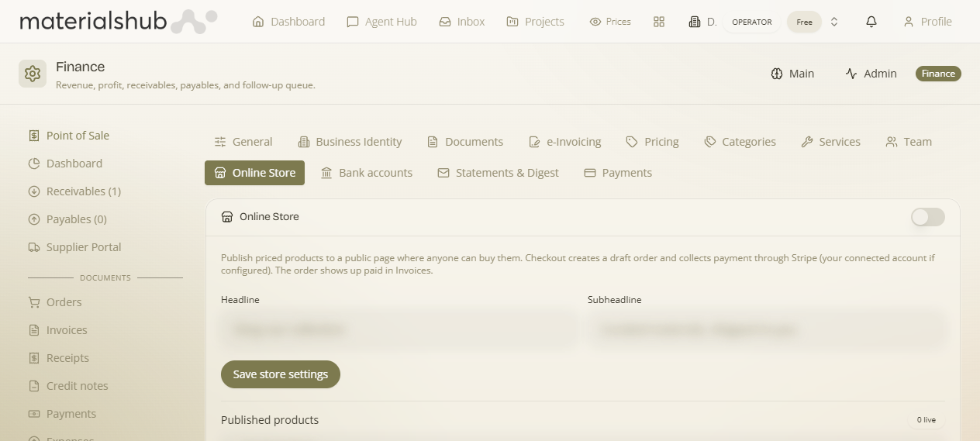Open Inbox in top navigation
Viewport: 980px width, 441px height.
click(x=462, y=22)
